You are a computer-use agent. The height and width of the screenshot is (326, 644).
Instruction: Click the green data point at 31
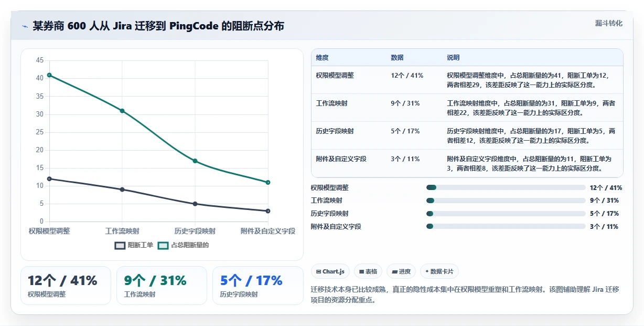coord(122,111)
